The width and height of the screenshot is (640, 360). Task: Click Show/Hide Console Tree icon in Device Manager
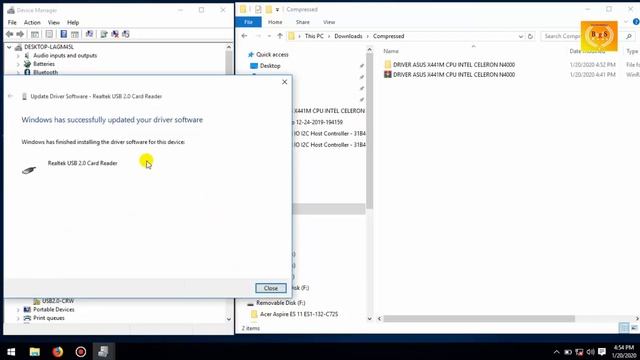(35, 34)
